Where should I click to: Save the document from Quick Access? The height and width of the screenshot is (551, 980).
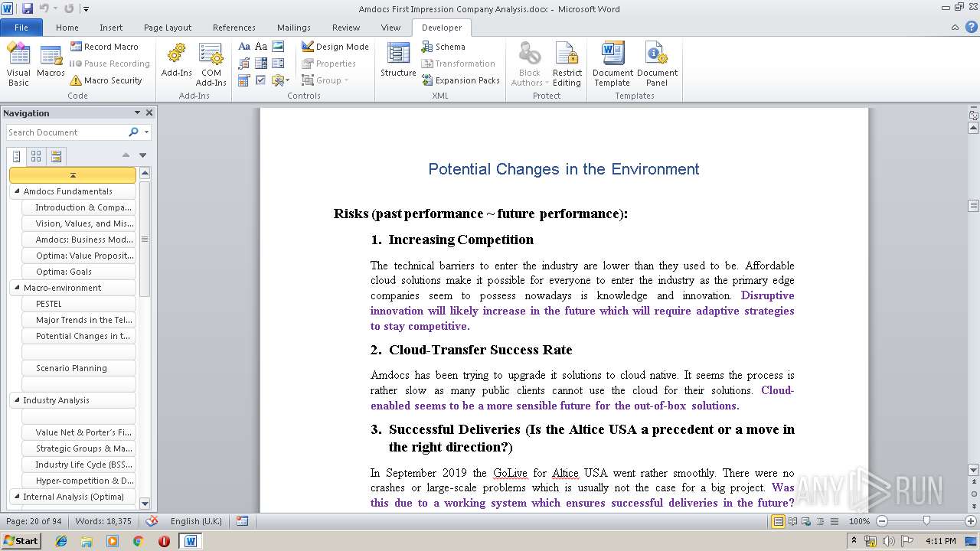pyautogui.click(x=28, y=8)
